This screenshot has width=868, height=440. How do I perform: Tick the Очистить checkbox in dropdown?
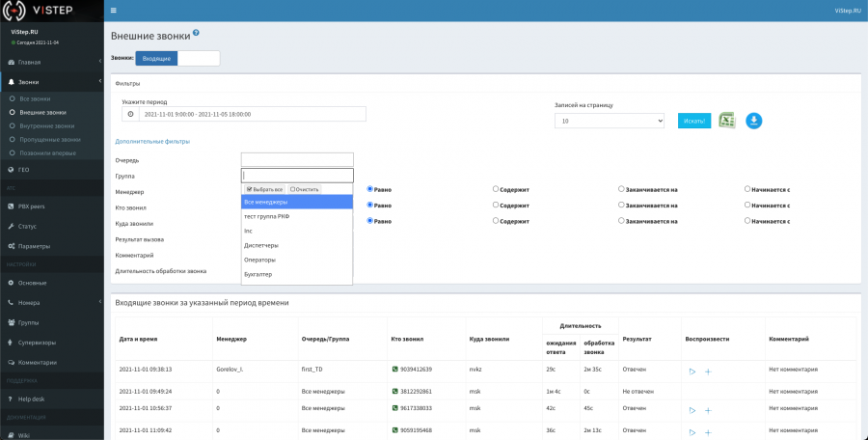point(293,189)
